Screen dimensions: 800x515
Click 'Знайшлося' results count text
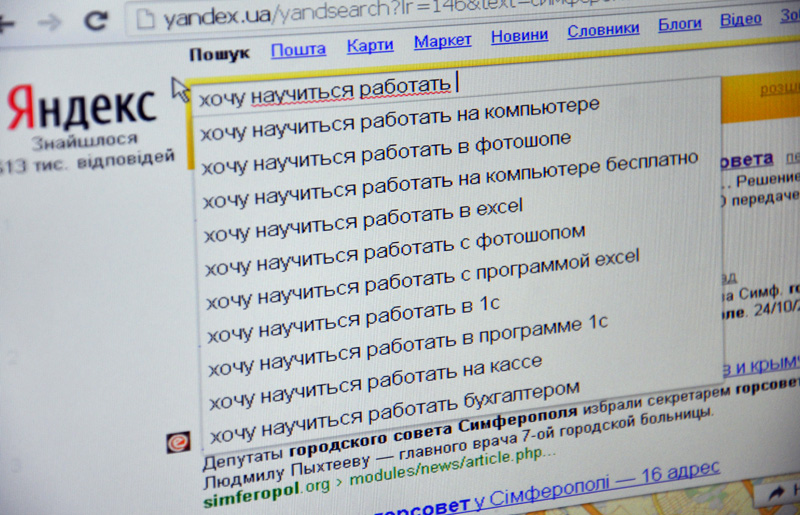tap(84, 141)
